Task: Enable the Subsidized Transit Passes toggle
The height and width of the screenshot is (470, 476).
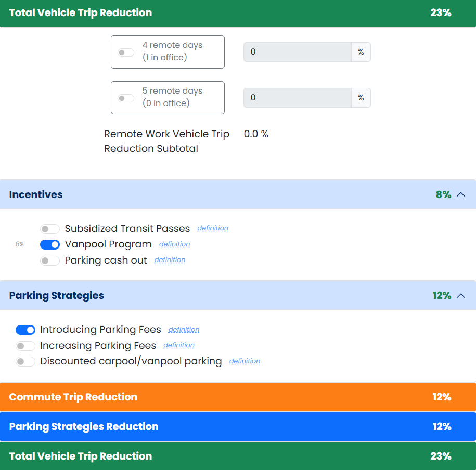Action: pyautogui.click(x=50, y=229)
